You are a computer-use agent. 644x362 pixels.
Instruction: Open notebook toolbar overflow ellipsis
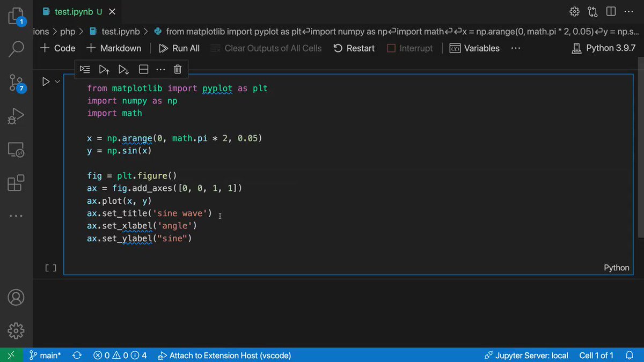tap(516, 48)
